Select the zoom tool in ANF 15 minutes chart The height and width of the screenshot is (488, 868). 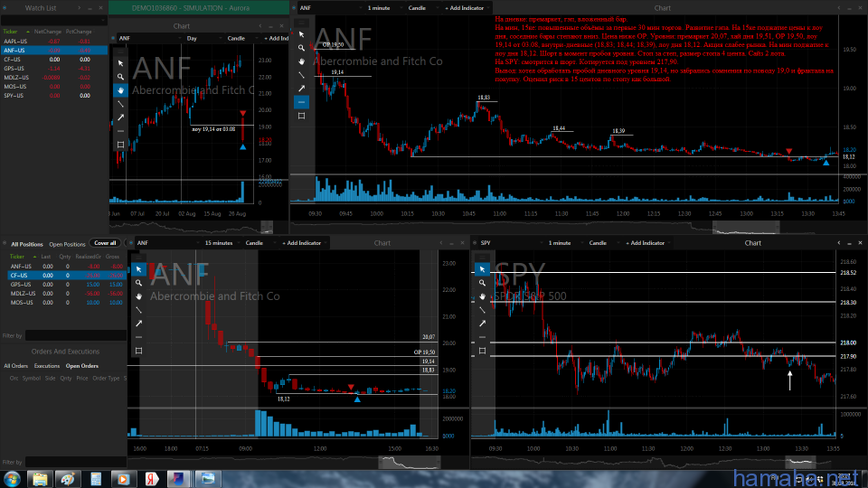[x=138, y=283]
